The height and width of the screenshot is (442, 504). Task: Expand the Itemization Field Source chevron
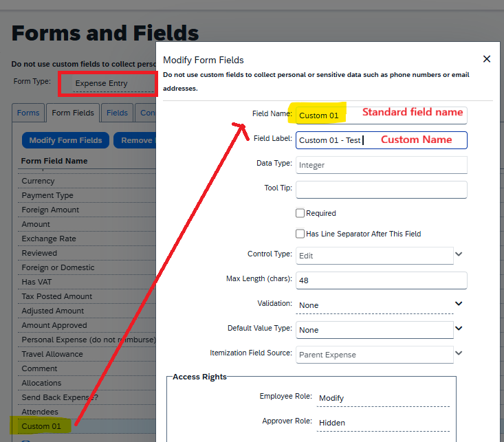[x=459, y=353]
